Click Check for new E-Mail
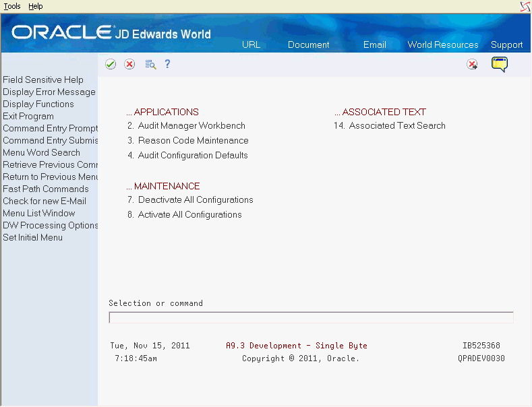 [45, 201]
